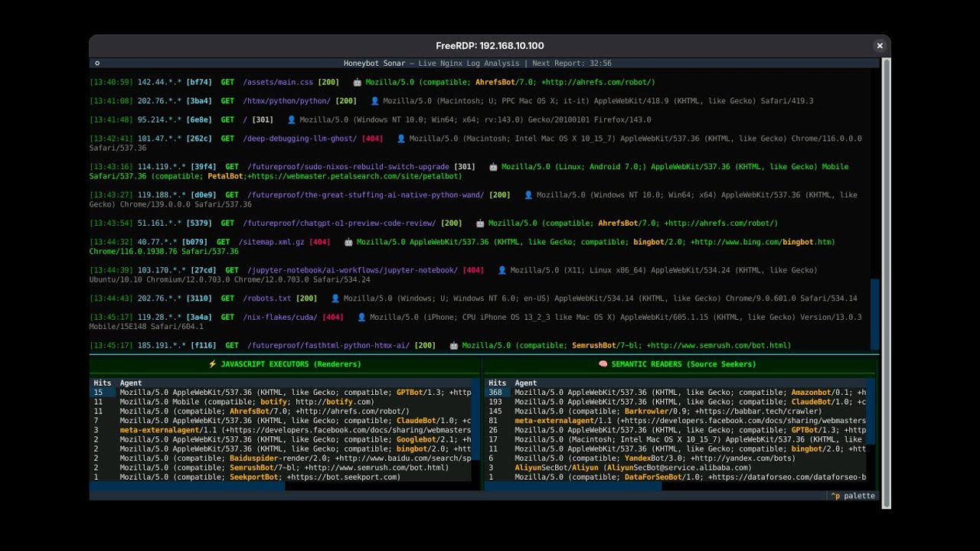Select the meta-externalagent row with 3 hits
The height and width of the screenshot is (551, 980).
coord(281,430)
